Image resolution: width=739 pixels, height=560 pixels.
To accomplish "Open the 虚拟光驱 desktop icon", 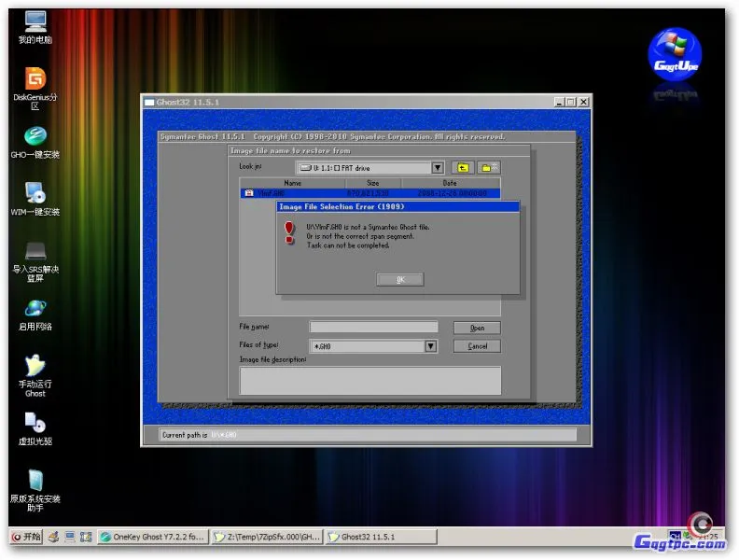I will [35, 429].
